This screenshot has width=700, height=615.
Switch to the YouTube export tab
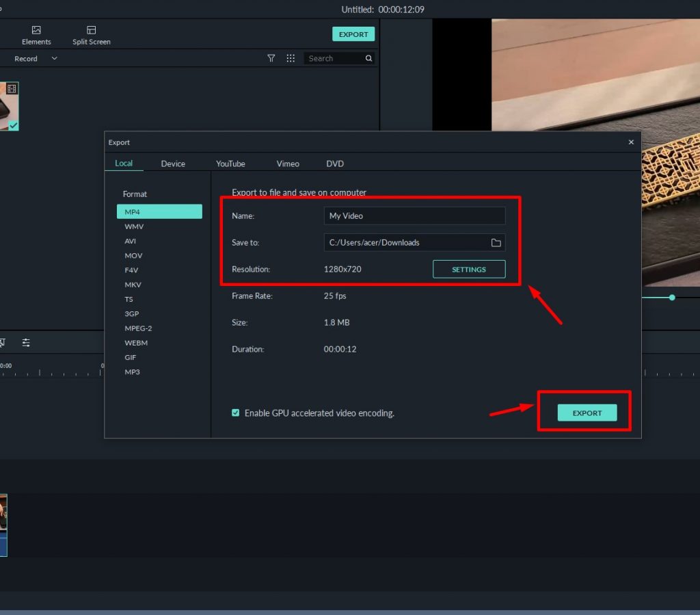point(230,163)
